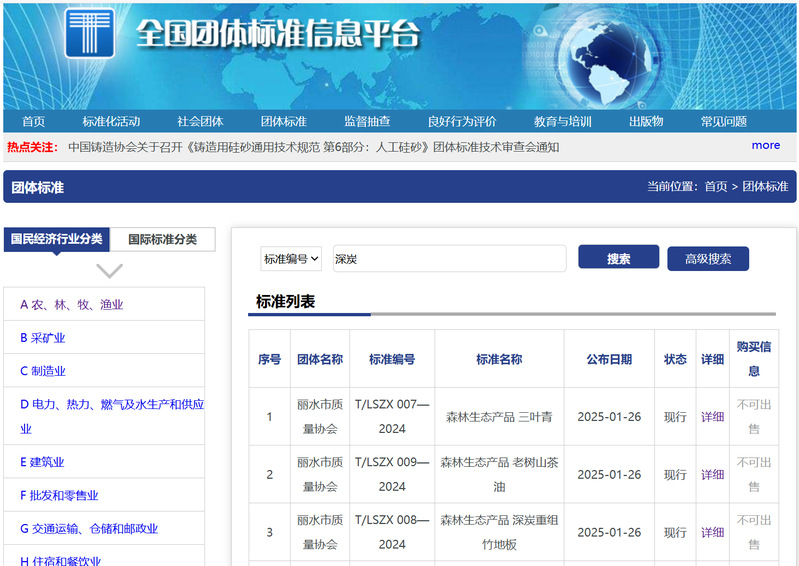This screenshot has height=566, width=799.
Task: Open the 出版物 menu item
Action: 646,121
